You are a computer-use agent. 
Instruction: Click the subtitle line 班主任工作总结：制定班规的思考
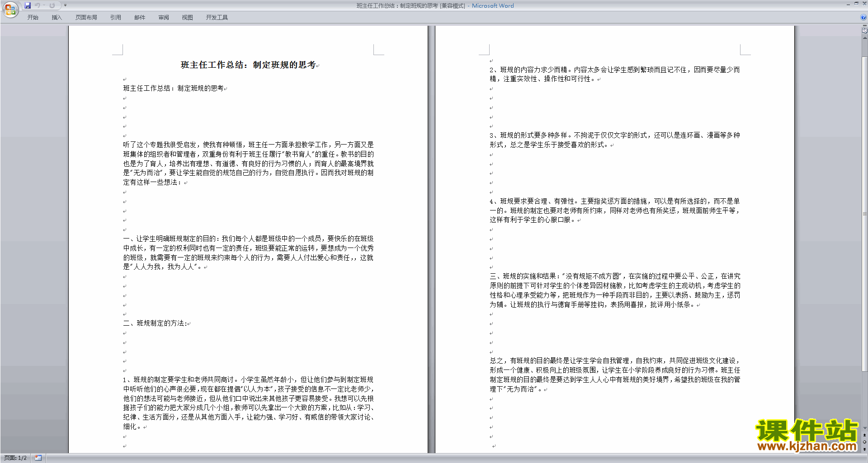point(174,88)
